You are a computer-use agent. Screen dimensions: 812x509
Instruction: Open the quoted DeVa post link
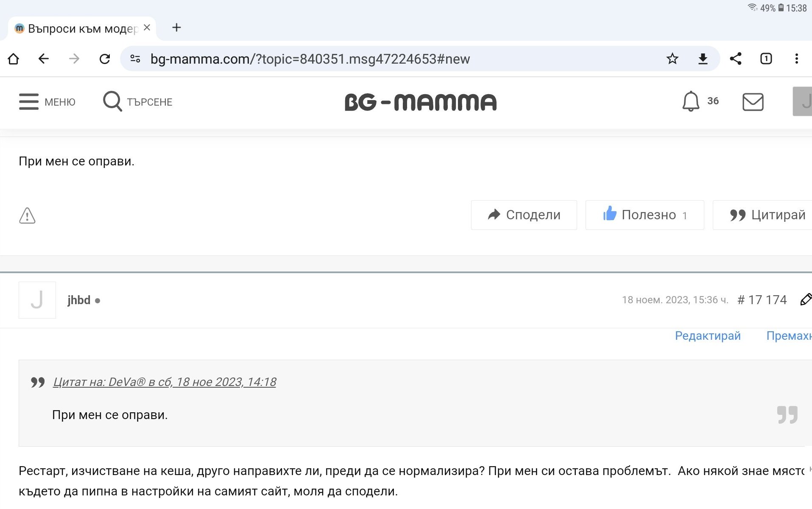click(x=165, y=382)
